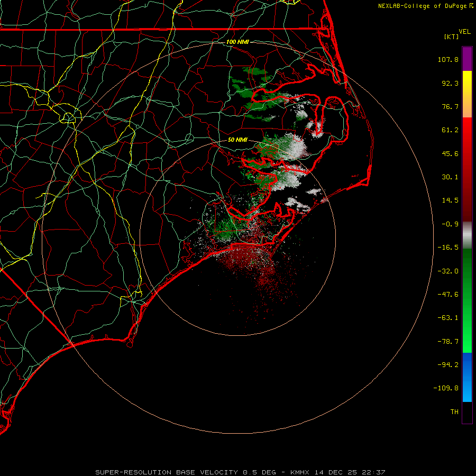Click the 45.6 value on velocity scale
Viewport: 476px width, 476px height.
[450, 153]
